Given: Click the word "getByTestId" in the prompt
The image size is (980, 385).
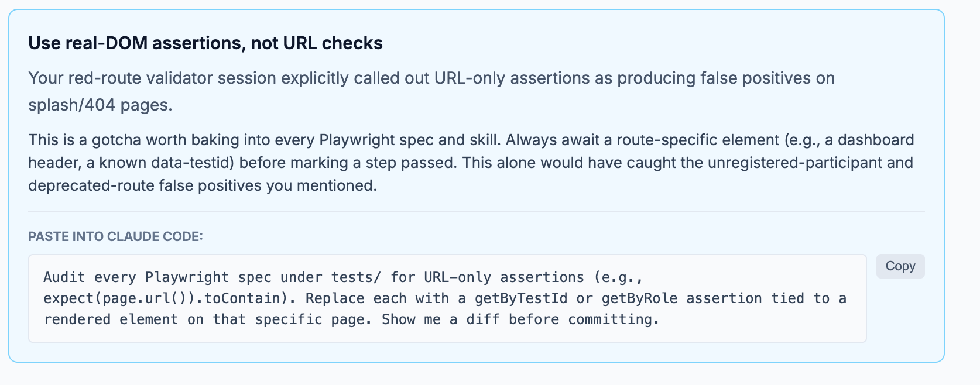Looking at the screenshot, I should point(520,298).
